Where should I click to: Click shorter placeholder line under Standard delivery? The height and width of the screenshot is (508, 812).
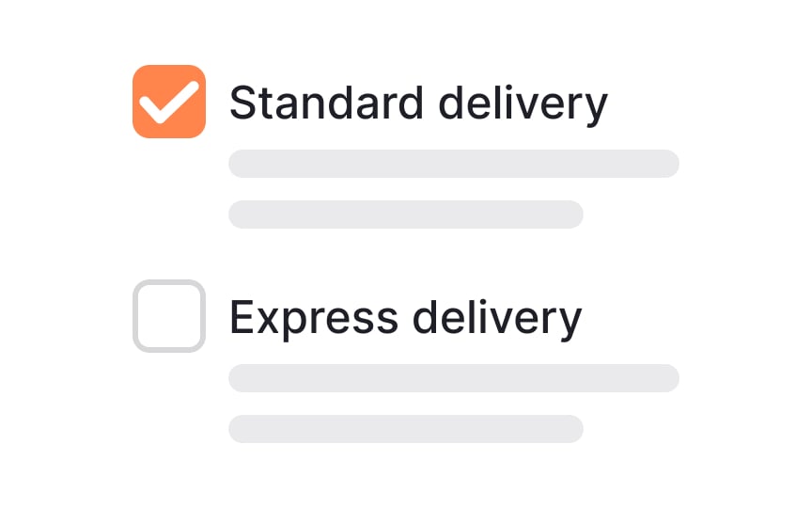[406, 214]
